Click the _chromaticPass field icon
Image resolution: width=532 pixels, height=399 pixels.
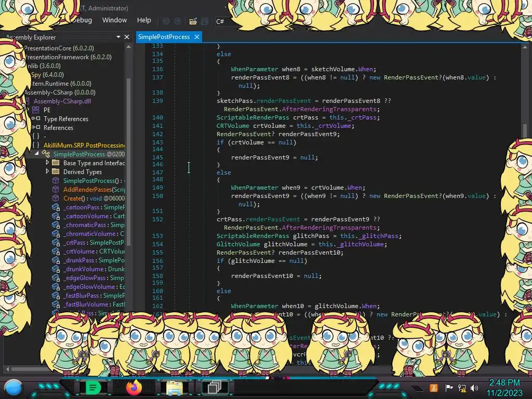click(x=56, y=224)
